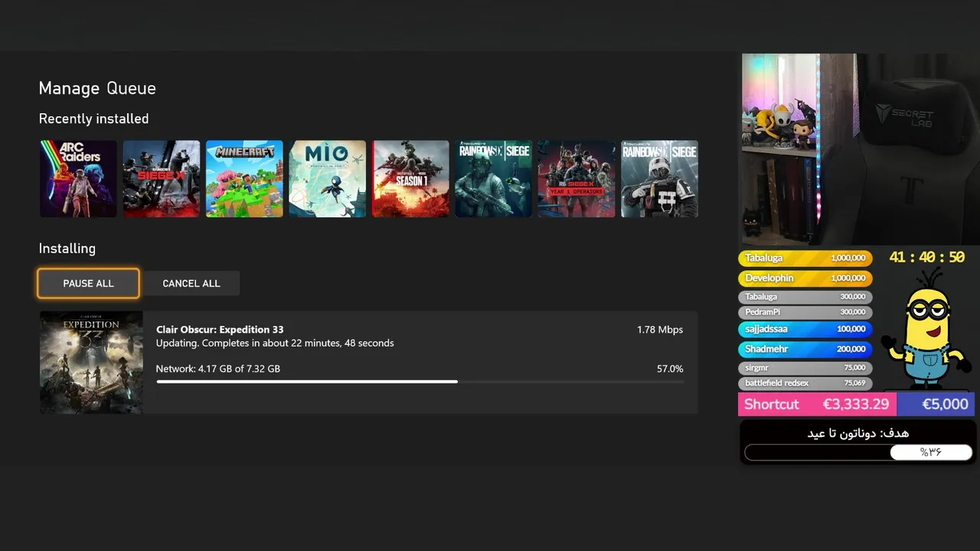Viewport: 980px width, 551px height.
Task: Click the Secretlab chair logo in webcam
Action: [904, 116]
